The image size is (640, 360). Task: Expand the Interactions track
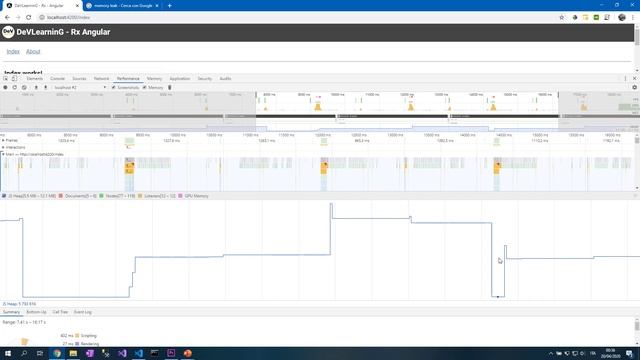click(3, 147)
